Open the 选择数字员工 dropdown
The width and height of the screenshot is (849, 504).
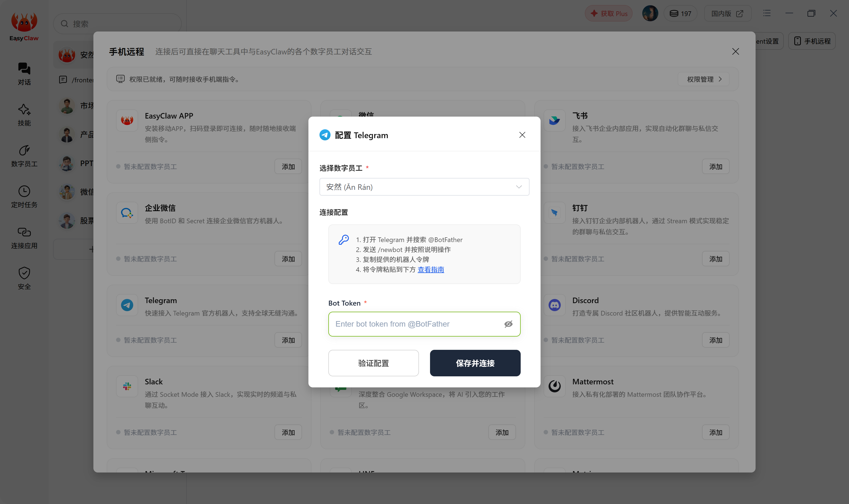pos(424,187)
